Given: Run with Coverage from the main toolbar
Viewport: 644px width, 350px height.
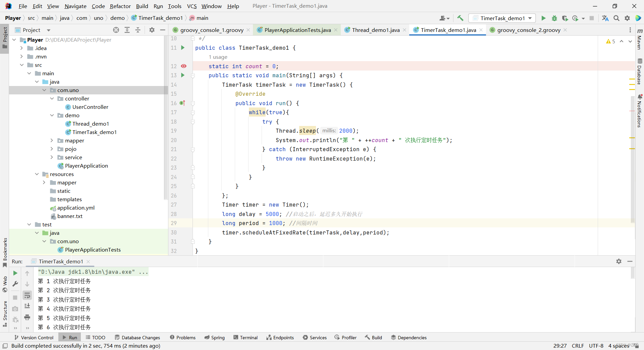Looking at the screenshot, I should 565,18.
